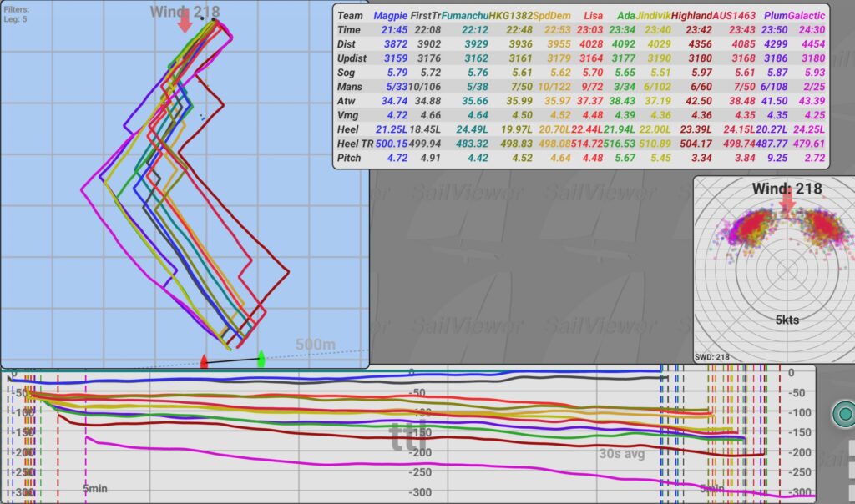
Task: Click FirstTr's Mans value 10/106
Action: tap(424, 87)
